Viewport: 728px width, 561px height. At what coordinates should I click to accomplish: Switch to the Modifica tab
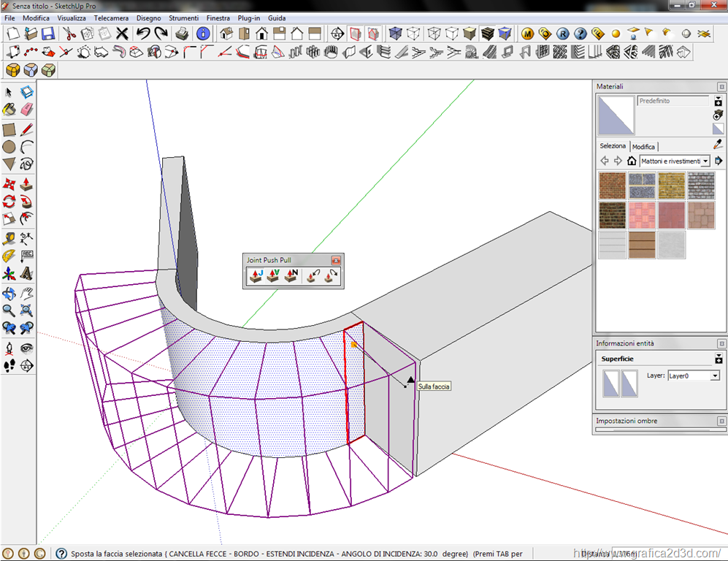[643, 147]
